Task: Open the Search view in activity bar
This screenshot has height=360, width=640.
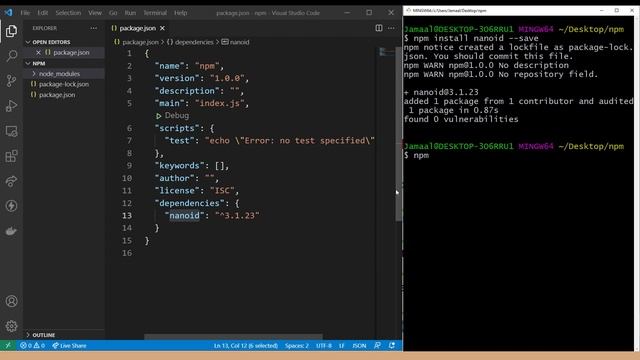Action: click(11, 56)
